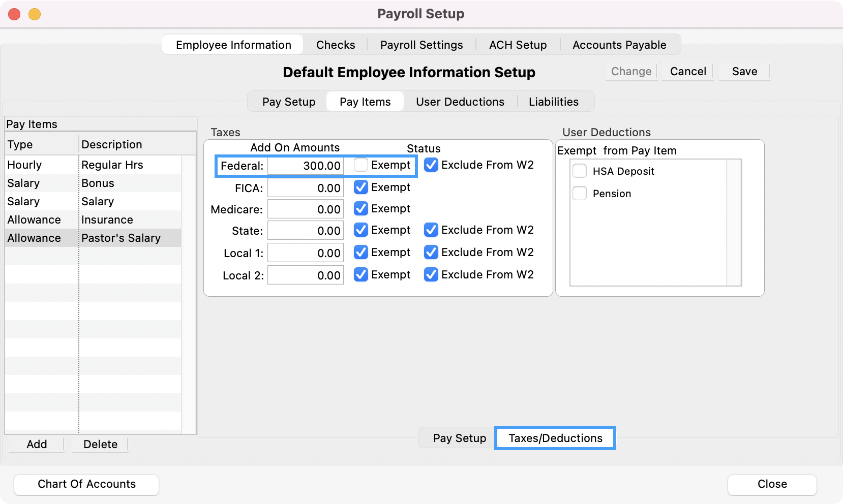Select the Pastor's Salary pay item
This screenshot has height=504, width=843.
pos(121,238)
